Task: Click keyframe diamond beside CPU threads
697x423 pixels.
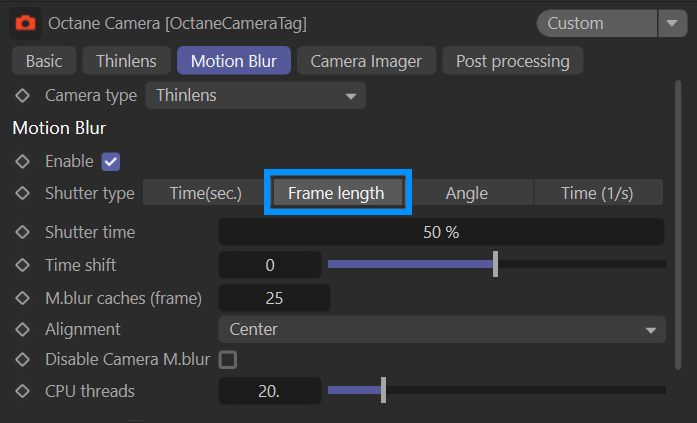Action: (x=23, y=391)
